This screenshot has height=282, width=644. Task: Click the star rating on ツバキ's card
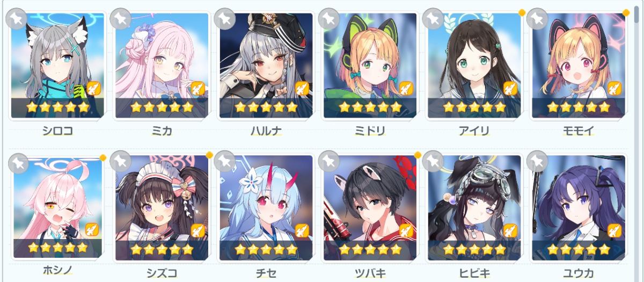(x=370, y=249)
